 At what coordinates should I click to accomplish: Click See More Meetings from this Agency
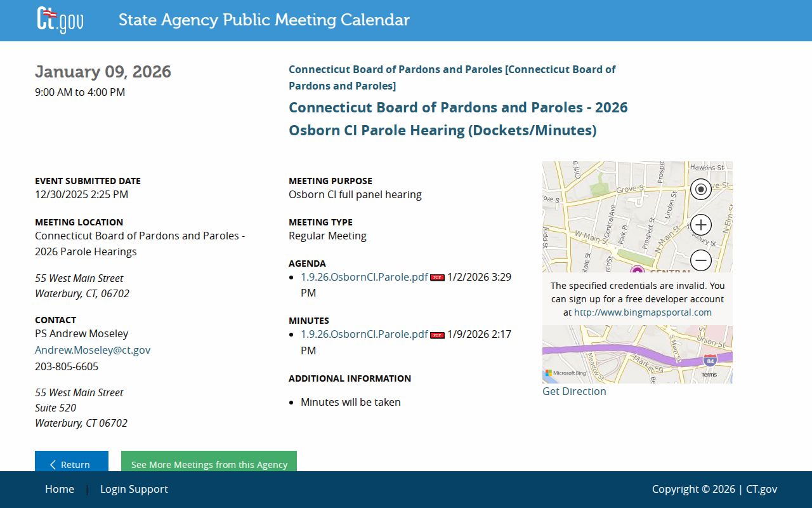(209, 462)
